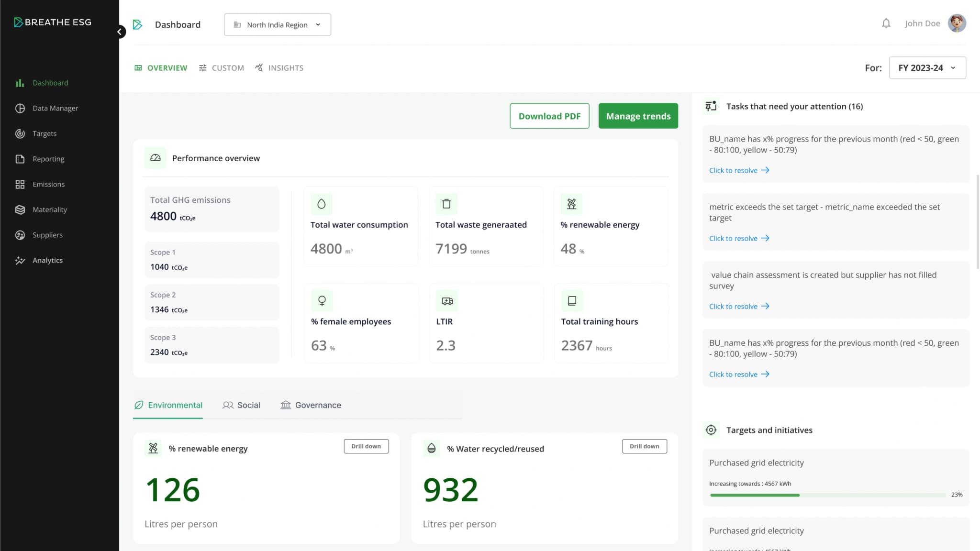
Task: Select the Governance tab
Action: 311,405
